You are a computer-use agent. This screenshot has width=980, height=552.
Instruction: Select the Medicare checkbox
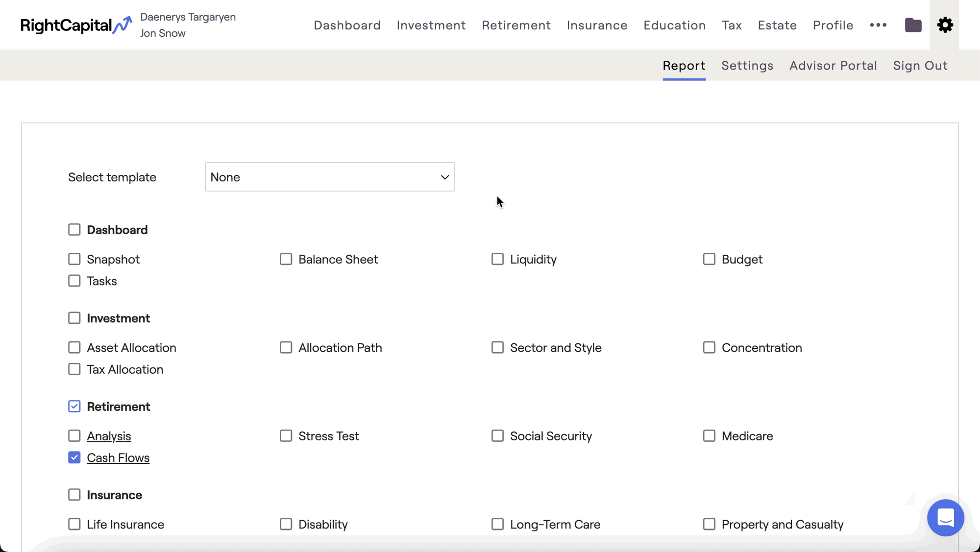[709, 436]
